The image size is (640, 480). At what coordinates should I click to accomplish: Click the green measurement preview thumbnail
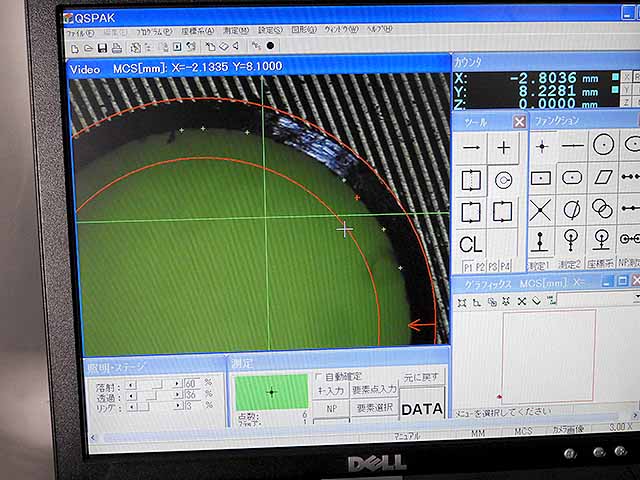271,392
